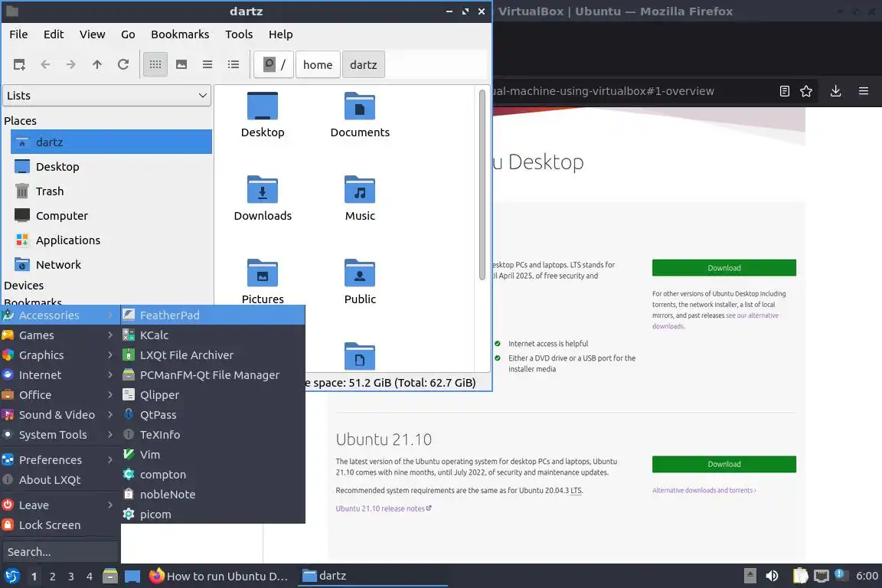882x588 pixels.
Task: Open Ubuntu 21.10 release notes link
Action: pyautogui.click(x=384, y=508)
